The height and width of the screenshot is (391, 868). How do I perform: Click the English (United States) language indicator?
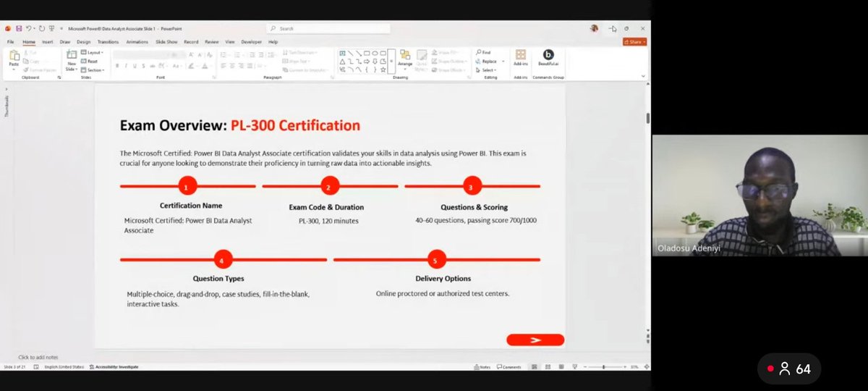point(64,367)
